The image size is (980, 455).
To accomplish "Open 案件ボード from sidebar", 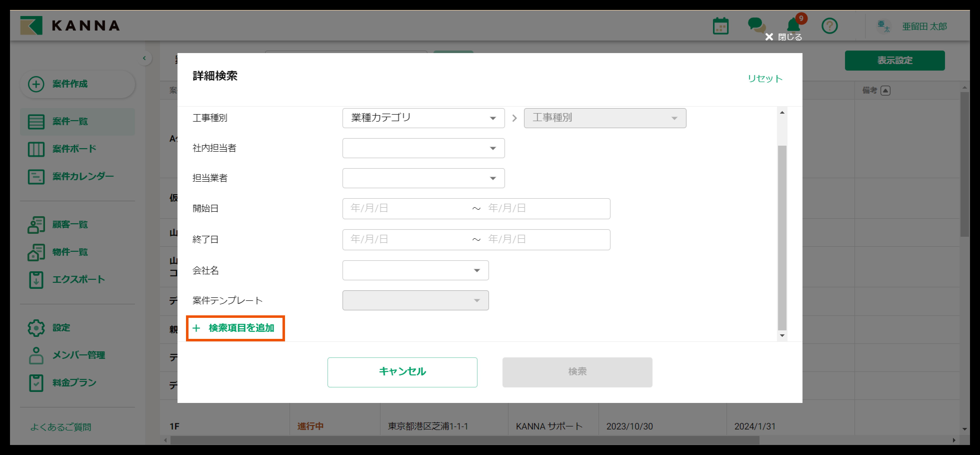I will click(74, 149).
